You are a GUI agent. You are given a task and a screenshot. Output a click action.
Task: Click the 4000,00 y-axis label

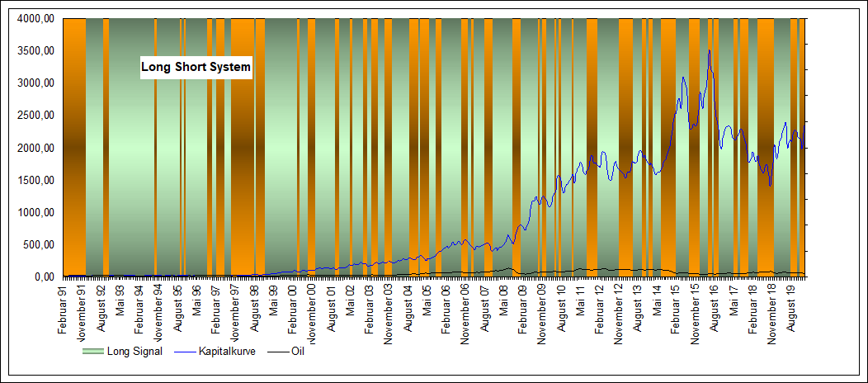coord(35,19)
